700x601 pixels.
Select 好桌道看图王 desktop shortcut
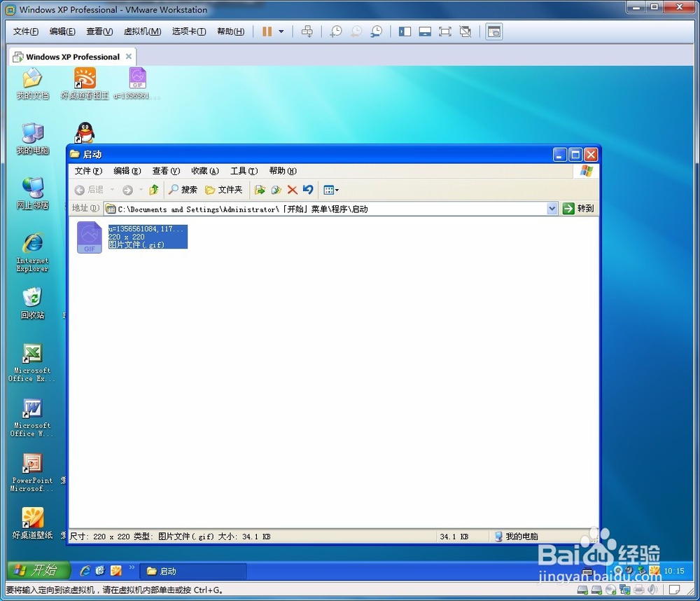click(x=85, y=83)
